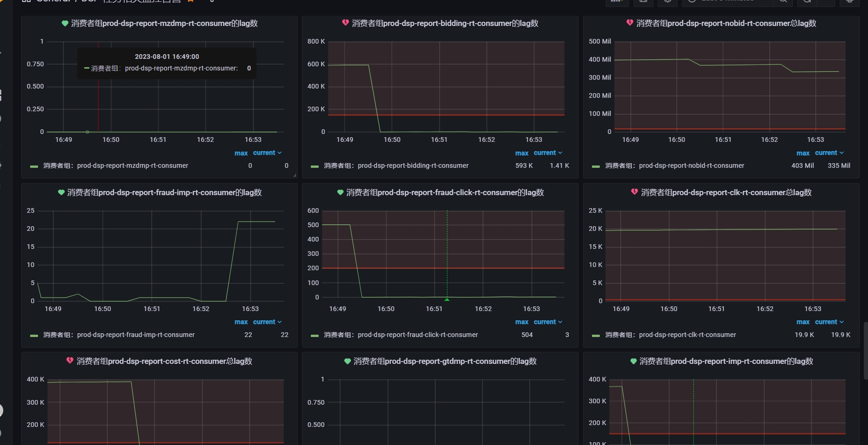Sort fraud-click-rt-consumer legend by max

coord(522,322)
